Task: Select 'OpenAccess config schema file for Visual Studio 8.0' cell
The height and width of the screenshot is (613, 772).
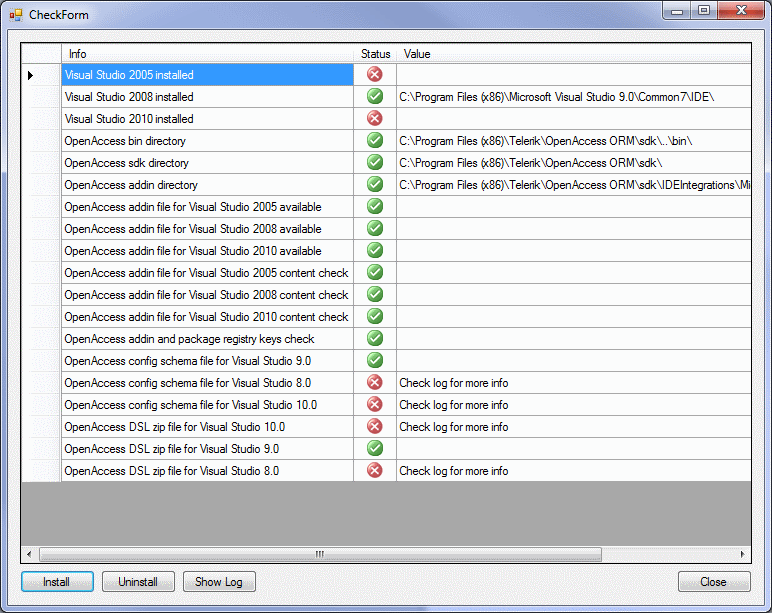Action: pos(207,383)
